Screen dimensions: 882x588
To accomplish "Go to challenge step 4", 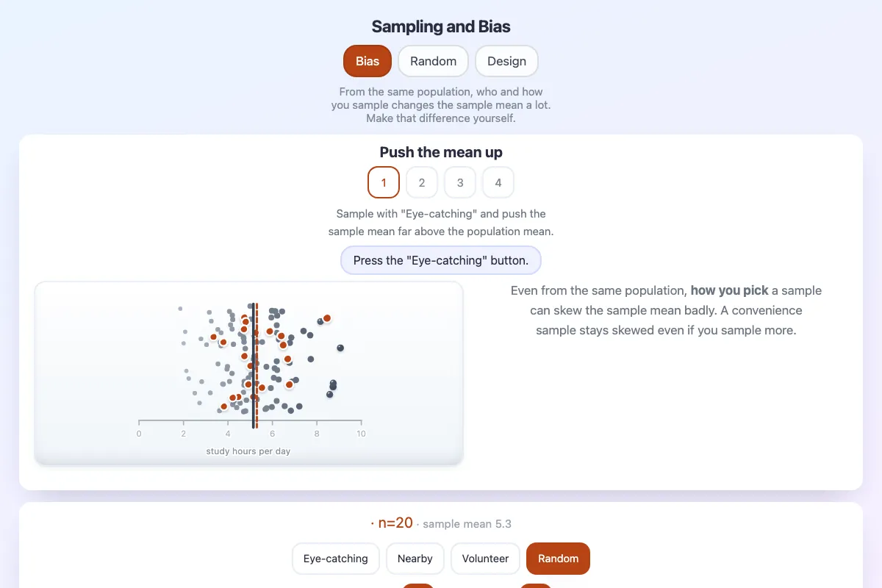I will click(498, 182).
